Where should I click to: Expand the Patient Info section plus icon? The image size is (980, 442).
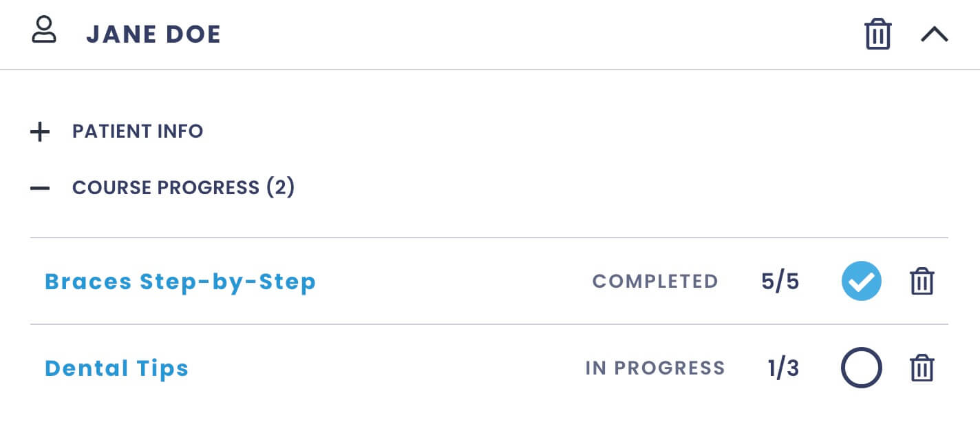point(40,131)
